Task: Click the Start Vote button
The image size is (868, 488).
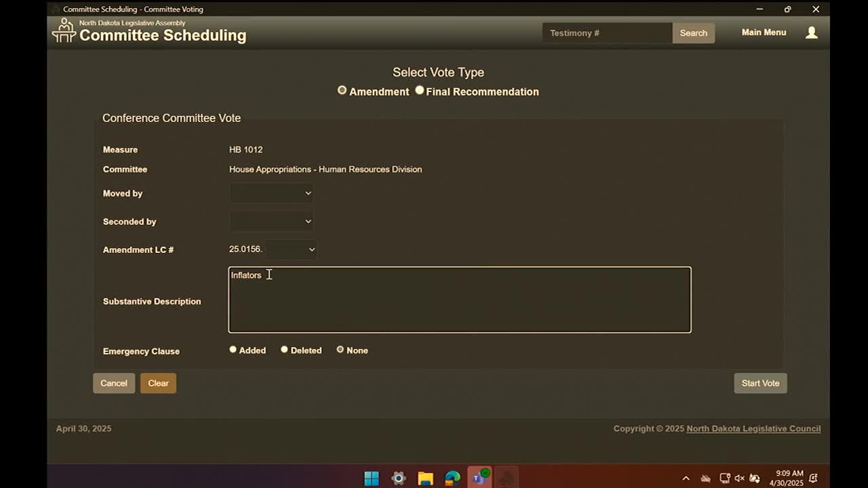Action: click(x=760, y=383)
